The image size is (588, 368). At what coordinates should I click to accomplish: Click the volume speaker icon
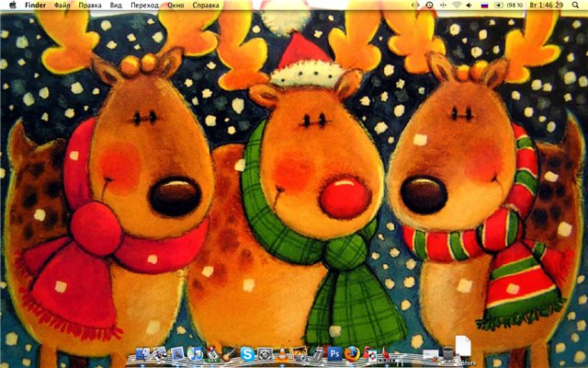tap(469, 6)
